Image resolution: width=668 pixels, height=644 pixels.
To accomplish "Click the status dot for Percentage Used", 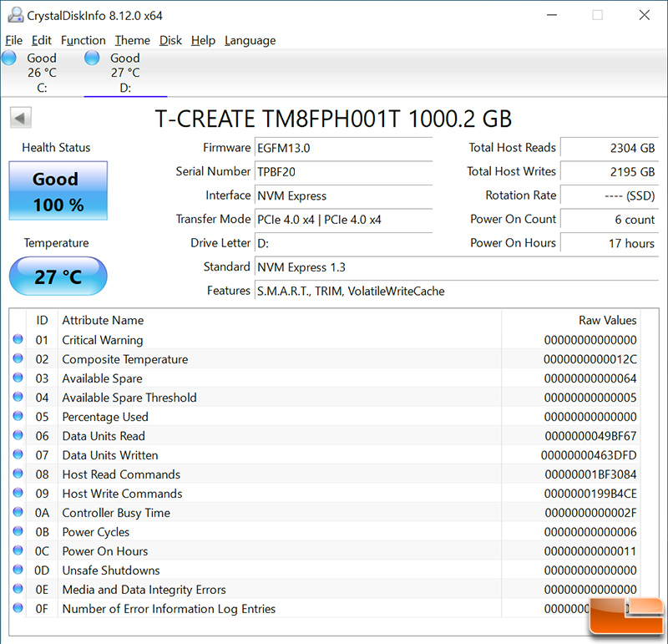I will (x=18, y=416).
